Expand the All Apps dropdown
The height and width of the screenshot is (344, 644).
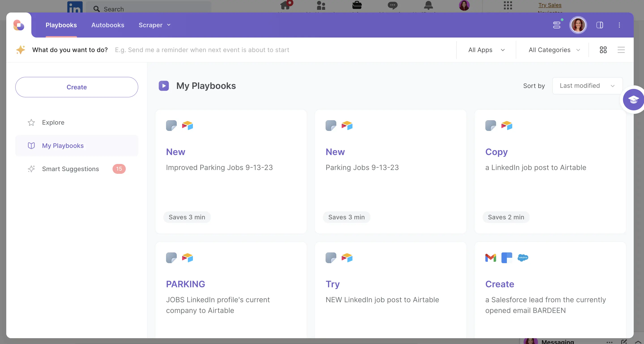(x=486, y=50)
